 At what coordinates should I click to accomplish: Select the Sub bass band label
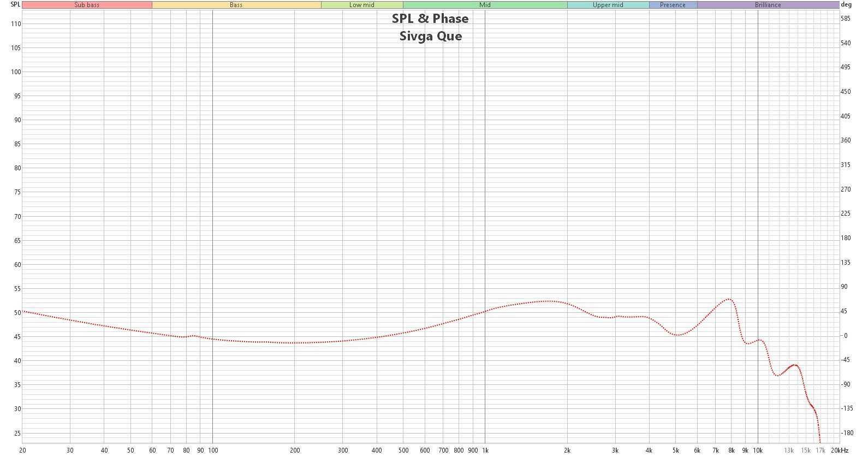[87, 5]
